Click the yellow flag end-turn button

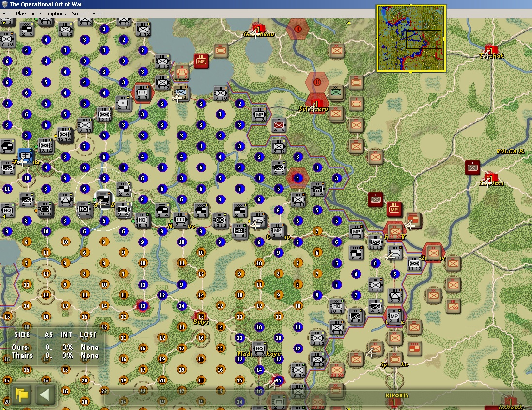[22, 395]
